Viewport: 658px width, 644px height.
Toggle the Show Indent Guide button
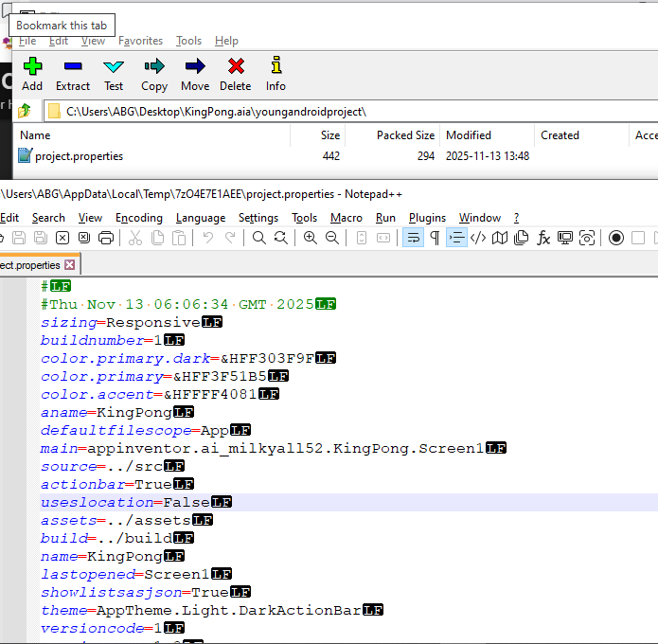click(x=456, y=238)
